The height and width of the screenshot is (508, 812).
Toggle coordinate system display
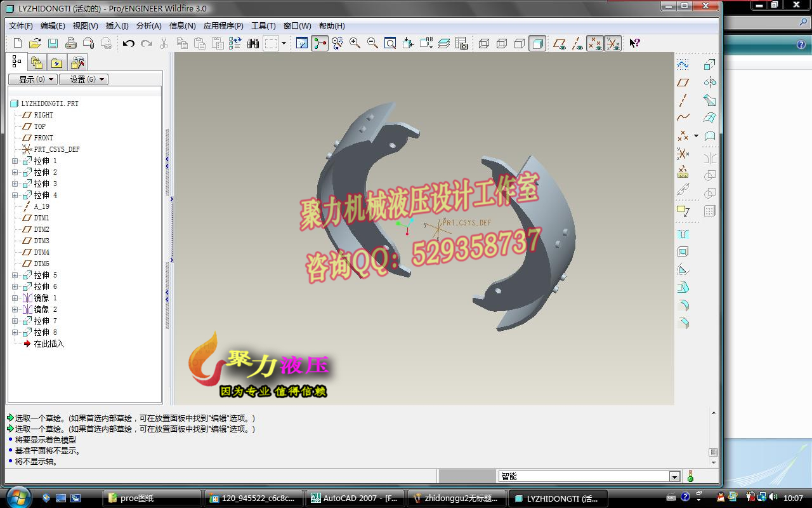coord(613,43)
